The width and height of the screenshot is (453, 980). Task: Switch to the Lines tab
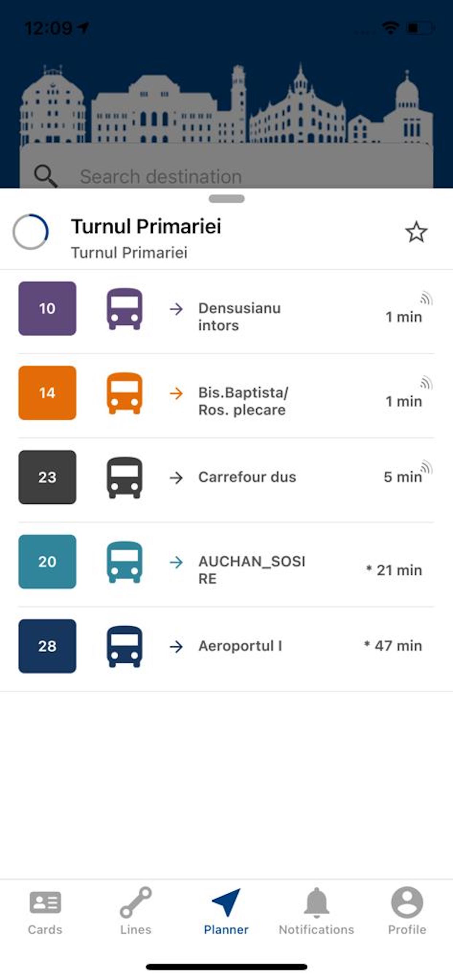coord(136,911)
